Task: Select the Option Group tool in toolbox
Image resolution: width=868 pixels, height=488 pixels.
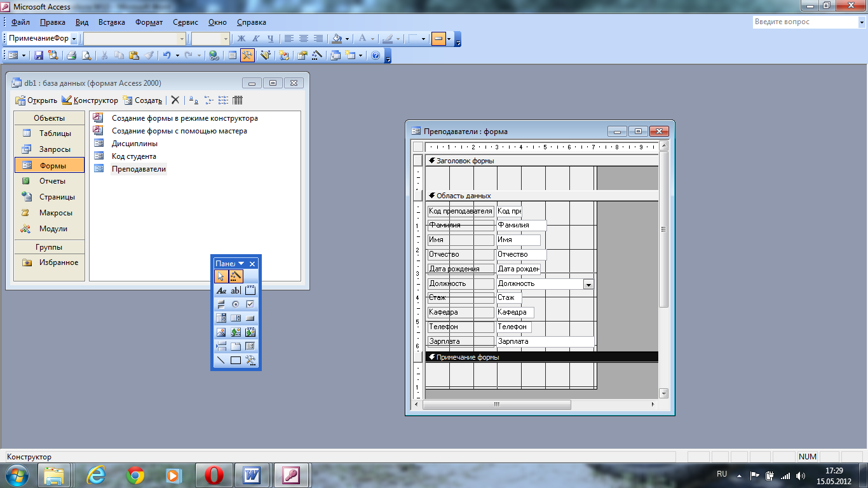Action: tap(250, 290)
